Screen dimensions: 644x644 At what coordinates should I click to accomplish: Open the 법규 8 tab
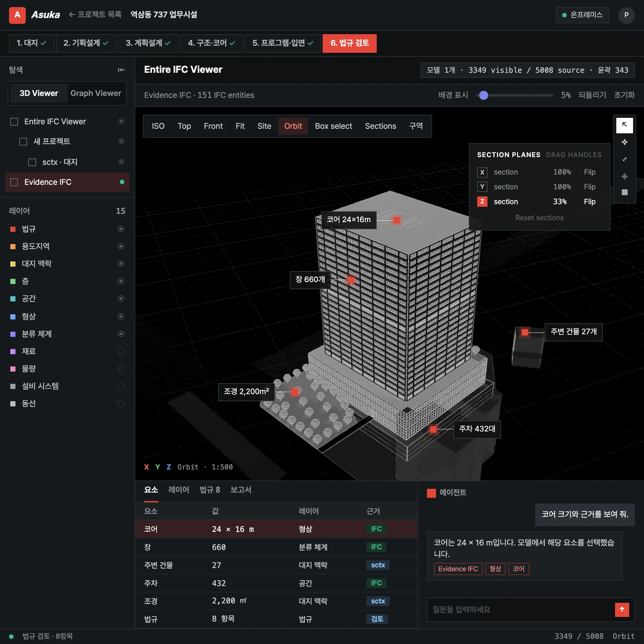tap(210, 490)
